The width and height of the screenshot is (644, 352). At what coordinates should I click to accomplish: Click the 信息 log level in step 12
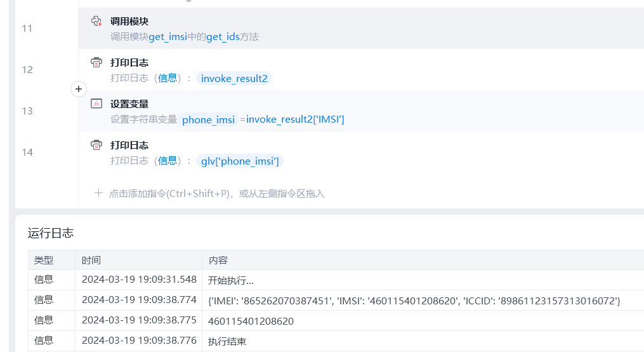pyautogui.click(x=168, y=78)
